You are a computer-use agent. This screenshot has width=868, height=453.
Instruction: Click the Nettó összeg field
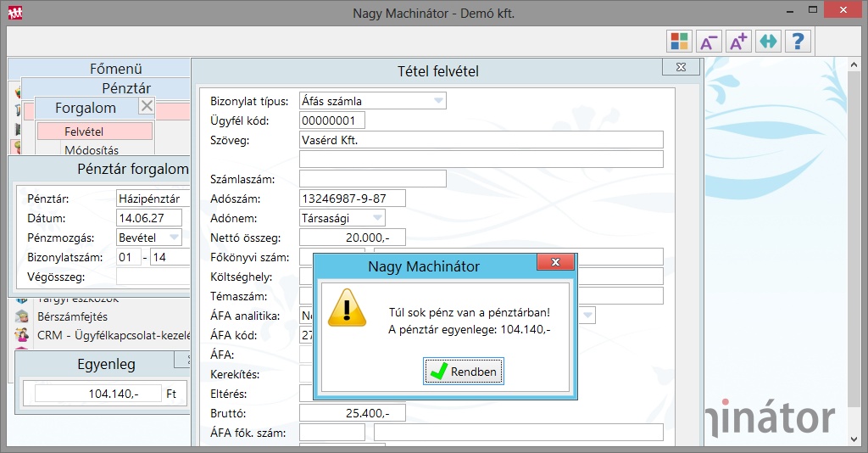tap(352, 237)
